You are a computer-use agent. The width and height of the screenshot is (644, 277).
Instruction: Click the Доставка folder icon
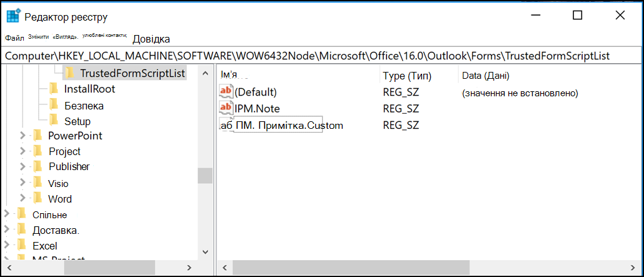point(22,229)
